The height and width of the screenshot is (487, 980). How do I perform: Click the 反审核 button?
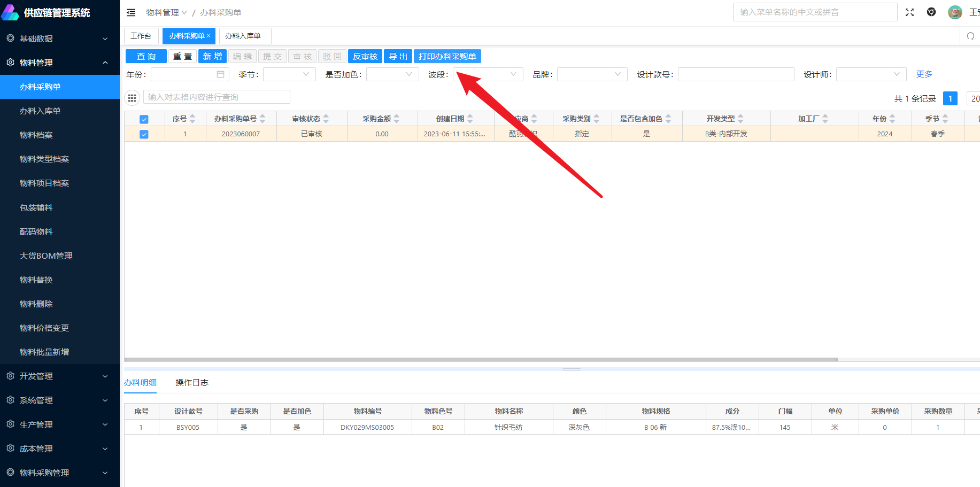(x=365, y=57)
